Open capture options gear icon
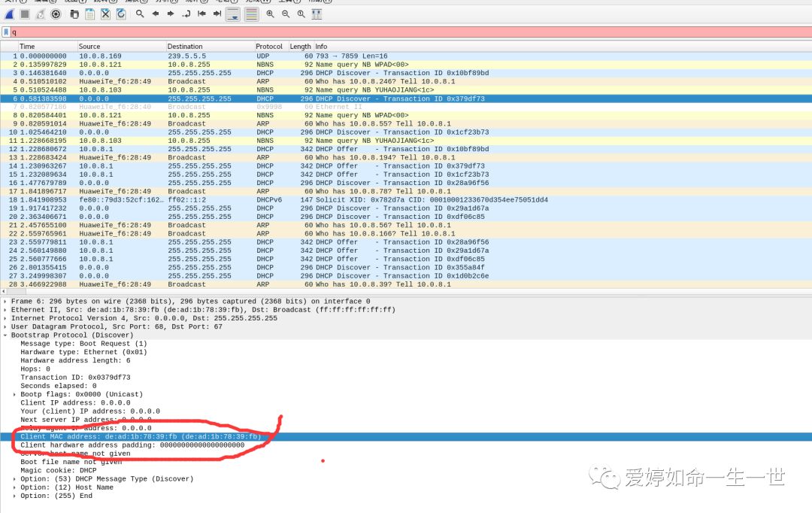812x513 pixels. [56, 14]
